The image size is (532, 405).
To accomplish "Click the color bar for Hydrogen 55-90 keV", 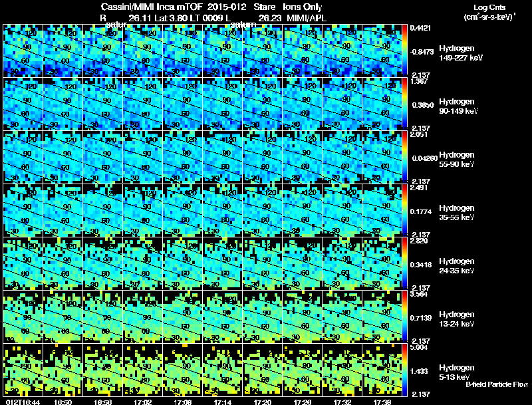I will 404,157.
